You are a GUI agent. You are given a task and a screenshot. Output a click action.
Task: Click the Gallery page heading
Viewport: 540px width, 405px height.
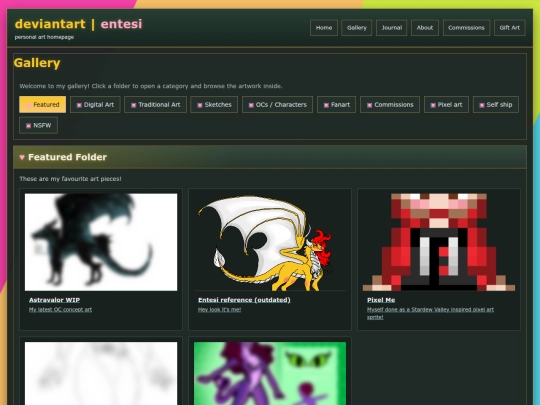37,63
